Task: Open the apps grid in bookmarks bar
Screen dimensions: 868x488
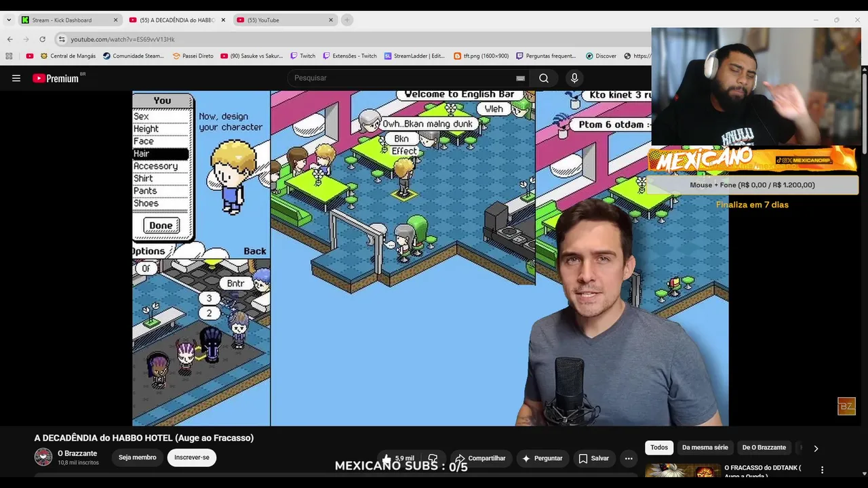Action: tap(9, 56)
